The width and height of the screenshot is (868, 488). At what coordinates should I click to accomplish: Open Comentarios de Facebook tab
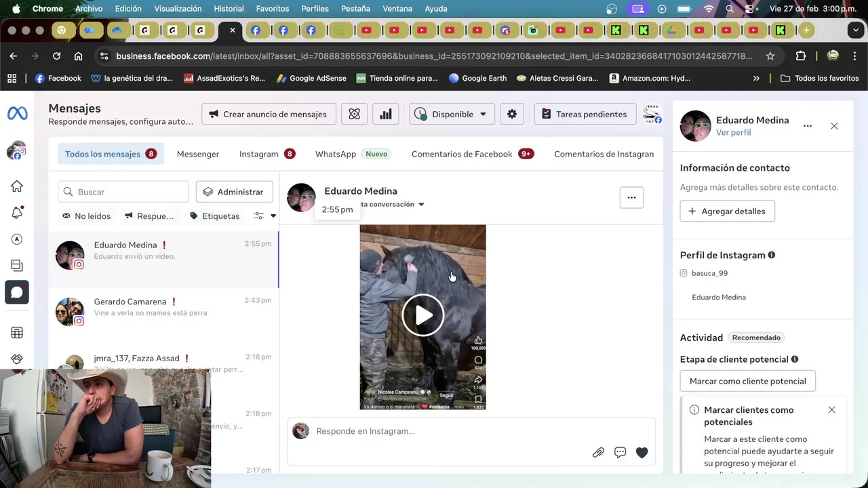point(472,154)
